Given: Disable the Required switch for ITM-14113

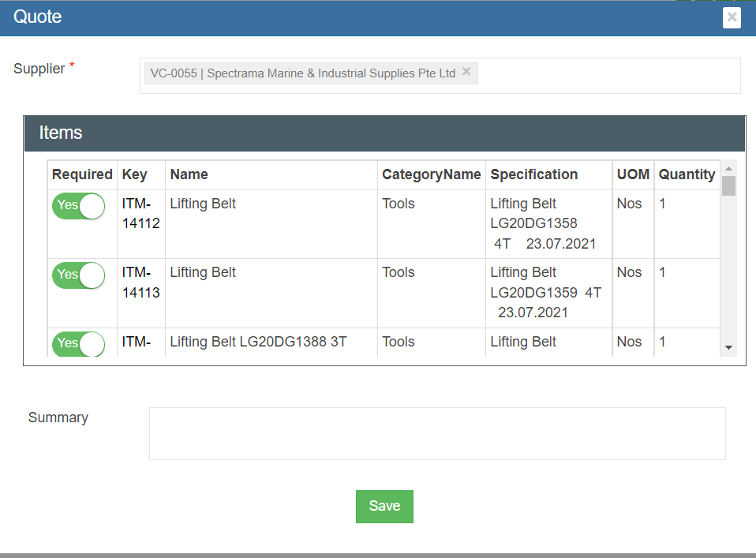Looking at the screenshot, I should click(x=78, y=275).
